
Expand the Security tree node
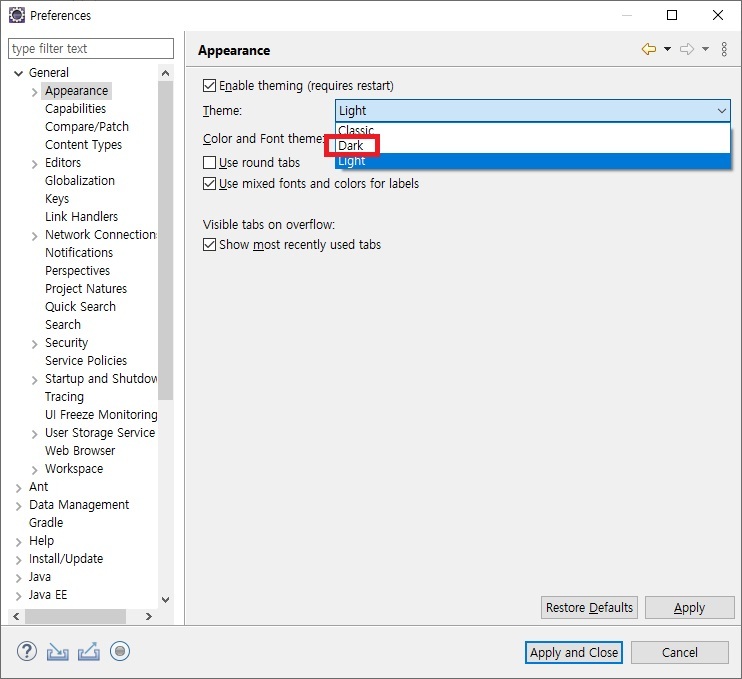point(35,344)
